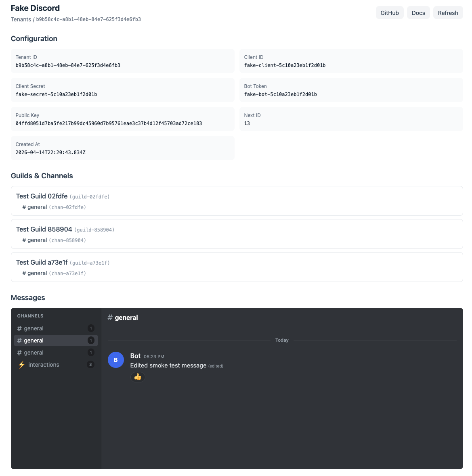Switch to the interactions channel

(43, 365)
